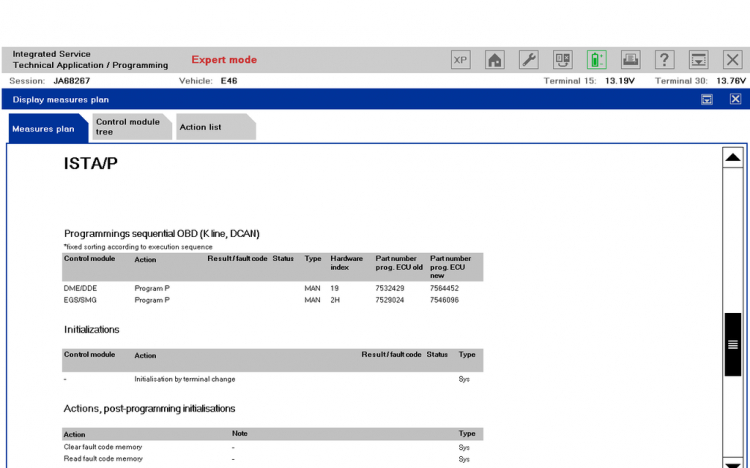
Task: Click the red Expert mode label
Action: click(224, 60)
